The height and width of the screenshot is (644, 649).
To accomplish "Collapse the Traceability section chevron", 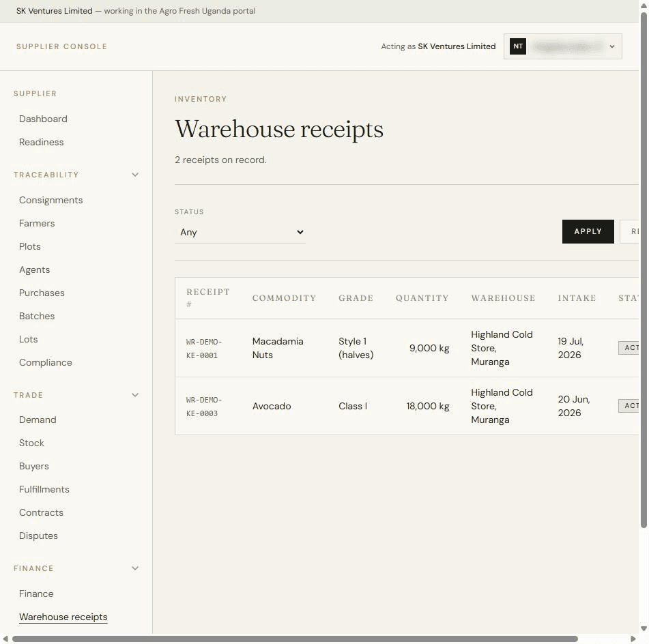I will tap(135, 175).
